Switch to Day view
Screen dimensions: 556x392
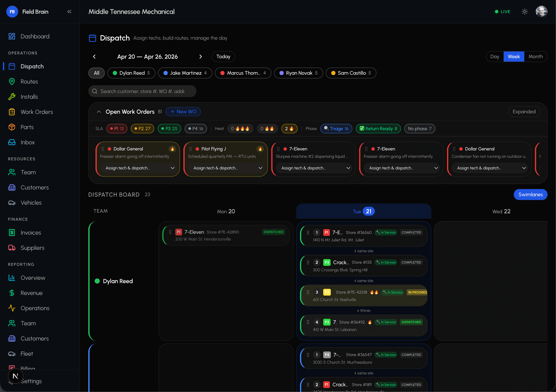(x=495, y=57)
